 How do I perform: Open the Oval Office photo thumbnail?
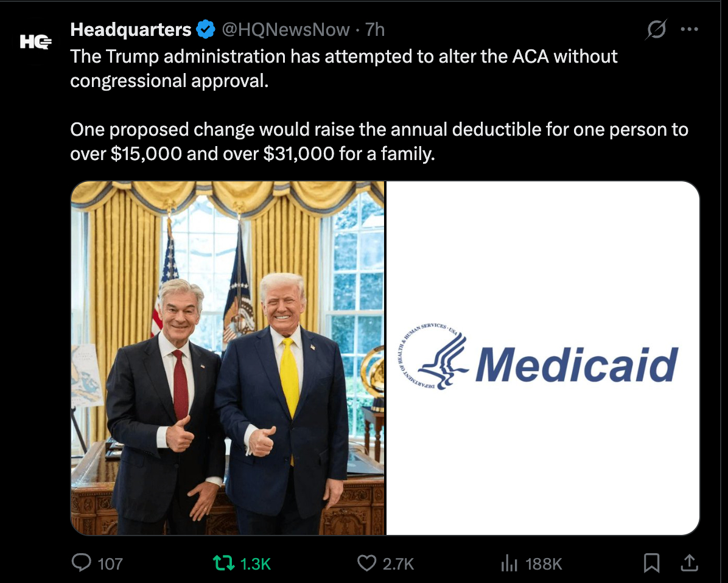[x=228, y=358]
